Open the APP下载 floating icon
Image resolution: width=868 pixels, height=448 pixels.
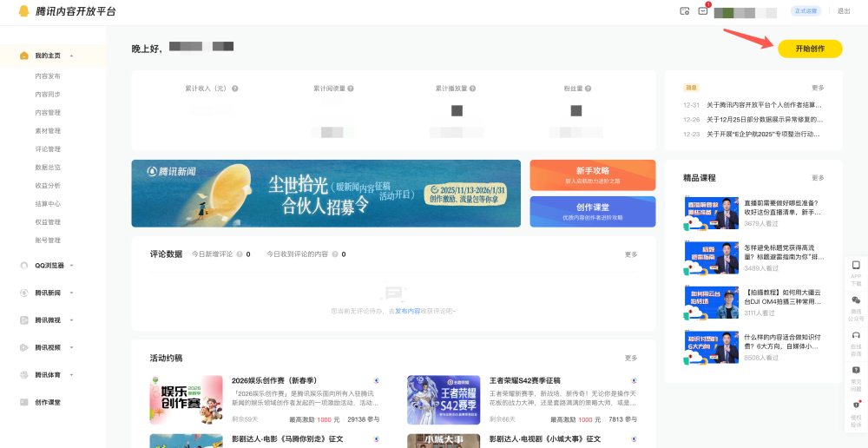point(856,266)
